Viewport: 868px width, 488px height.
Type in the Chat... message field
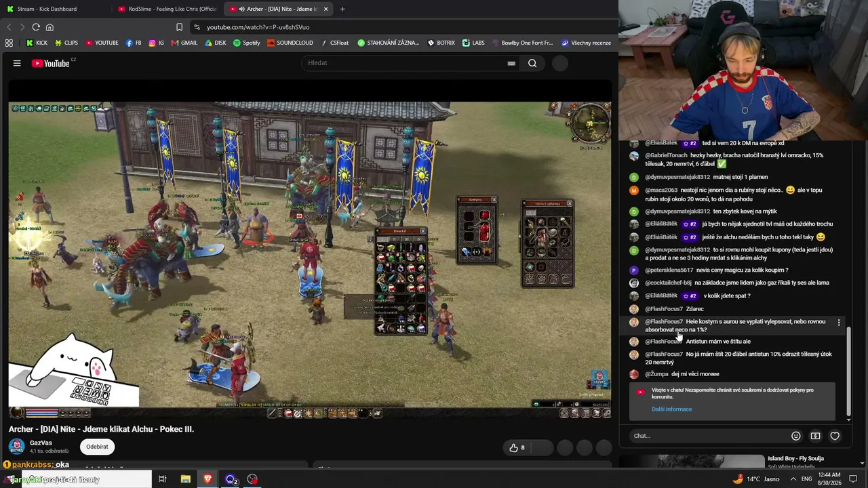pyautogui.click(x=708, y=436)
